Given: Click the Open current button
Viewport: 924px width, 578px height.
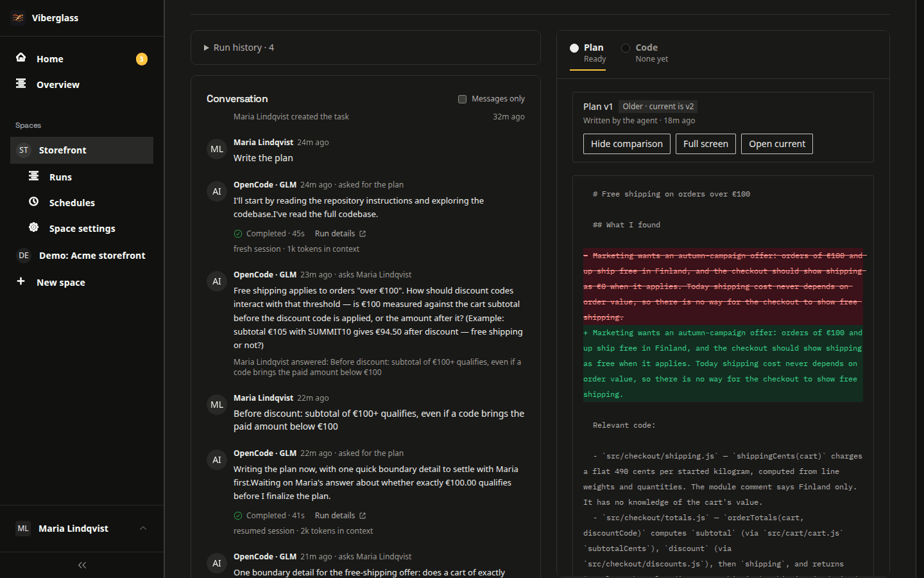Looking at the screenshot, I should click(777, 144).
